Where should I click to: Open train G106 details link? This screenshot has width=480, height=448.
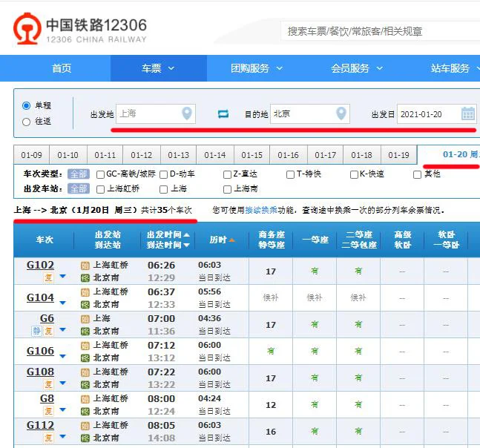click(40, 351)
